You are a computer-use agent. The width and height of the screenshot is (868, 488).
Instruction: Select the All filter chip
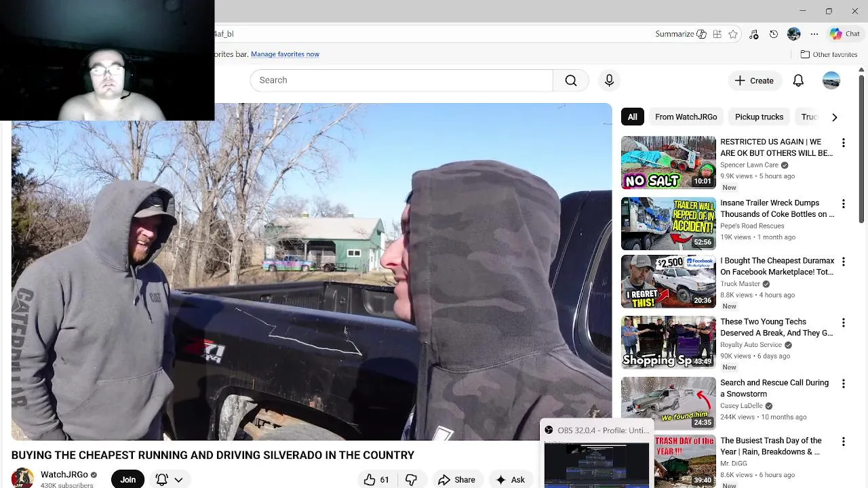coord(632,117)
